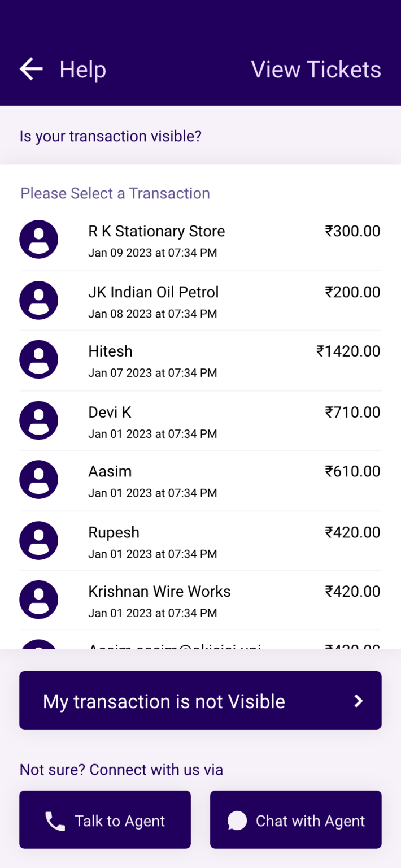The width and height of the screenshot is (401, 868).
Task: Open View Tickets
Action: coord(316,69)
